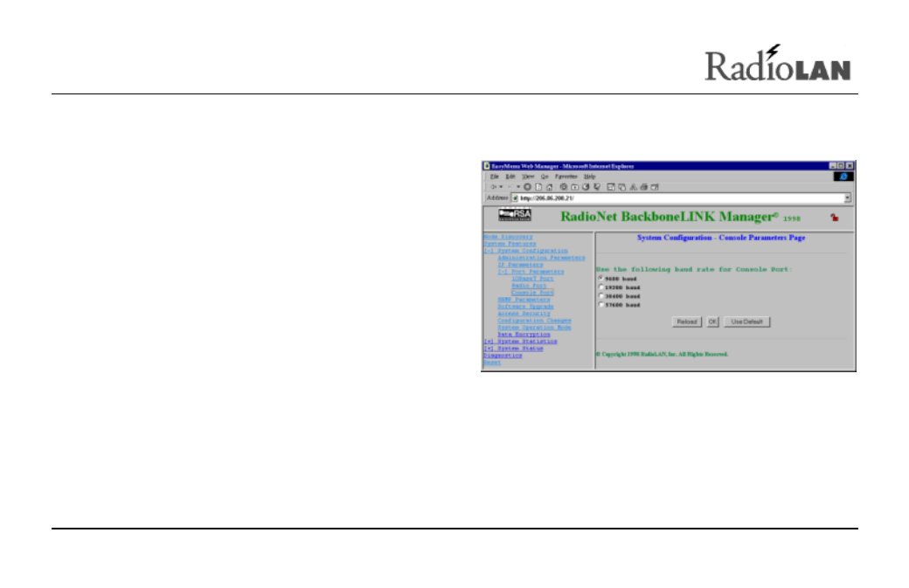This screenshot has height=588, width=909.
Task: Click the red padlock icon in banner
Action: [x=834, y=218]
